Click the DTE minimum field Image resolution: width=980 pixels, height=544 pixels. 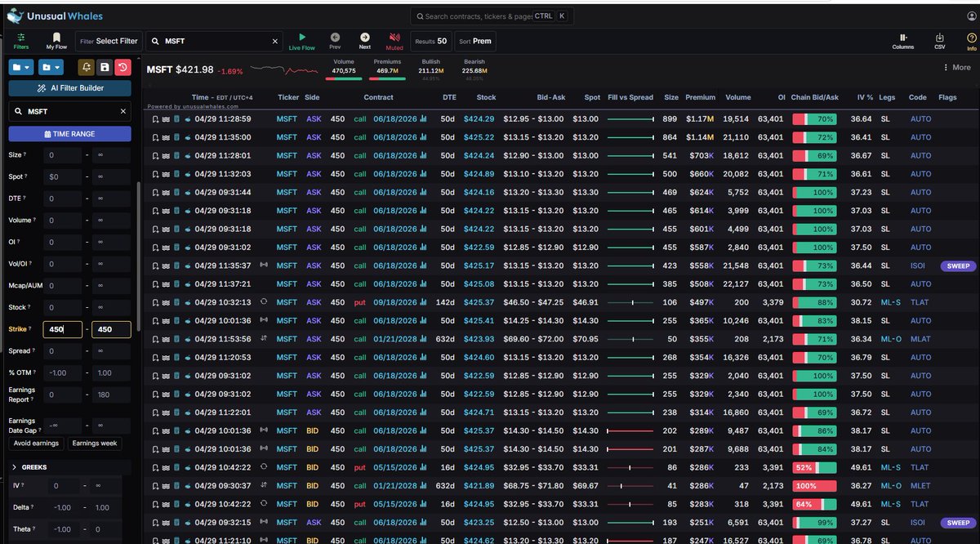coord(63,198)
